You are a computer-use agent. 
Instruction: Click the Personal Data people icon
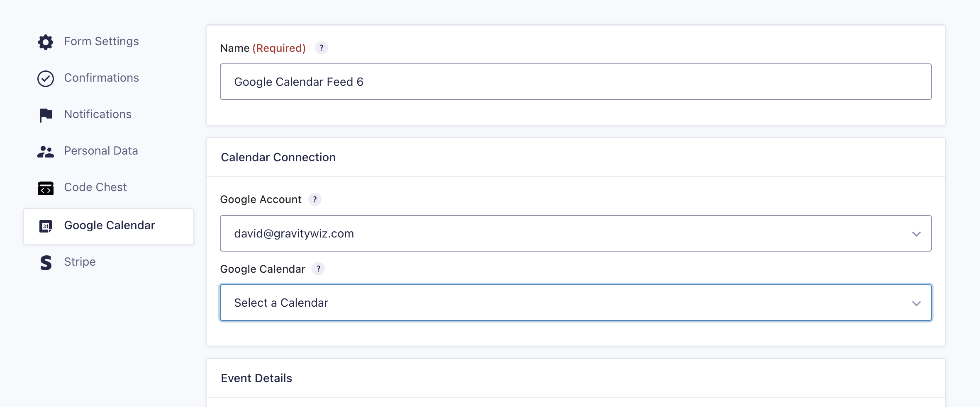coord(46,152)
